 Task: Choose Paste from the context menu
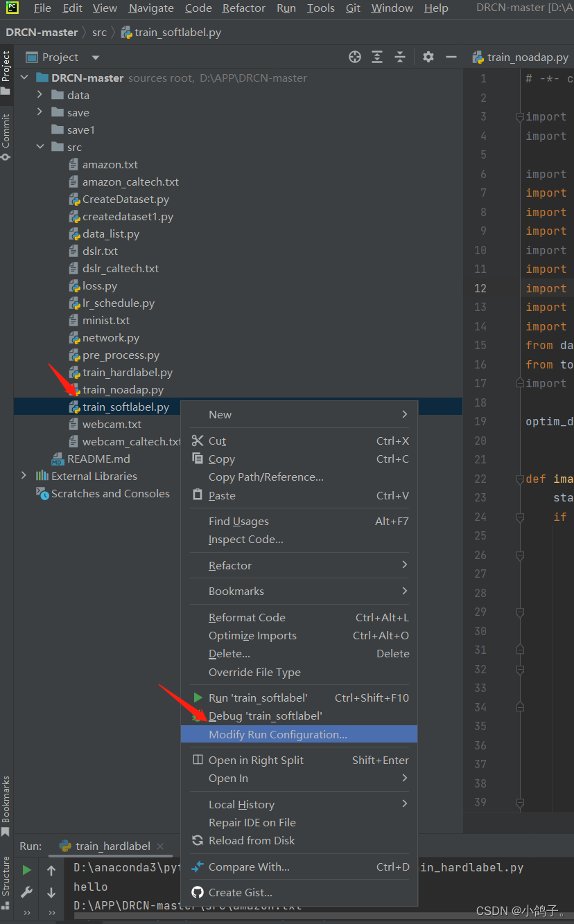click(299, 495)
